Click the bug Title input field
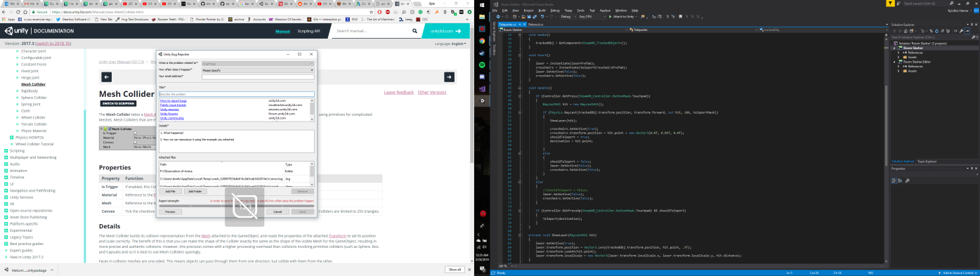The width and height of the screenshot is (980, 276). coord(236,93)
